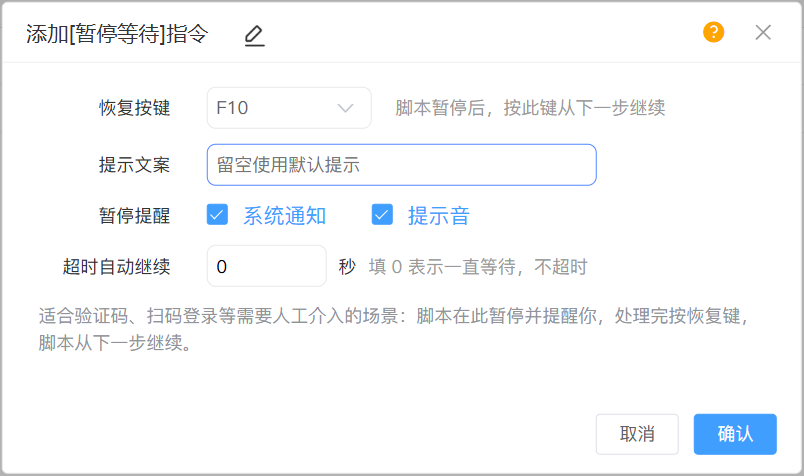
Task: Close the pause-wait instruction dialog
Action: click(x=763, y=32)
